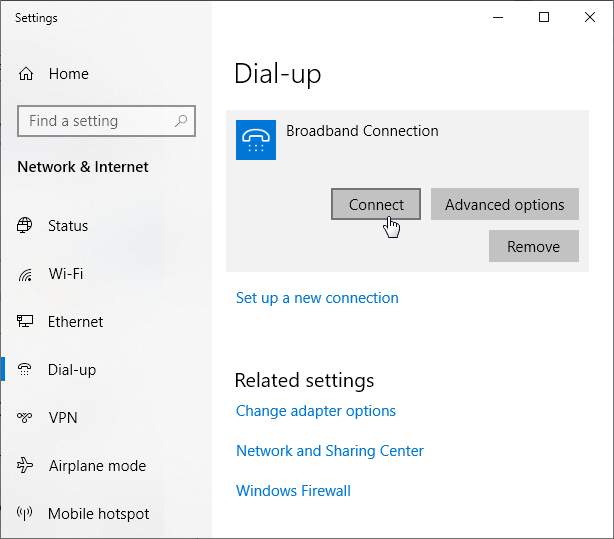The height and width of the screenshot is (539, 614).
Task: Click 'Set up a new connection' link
Action: [317, 298]
